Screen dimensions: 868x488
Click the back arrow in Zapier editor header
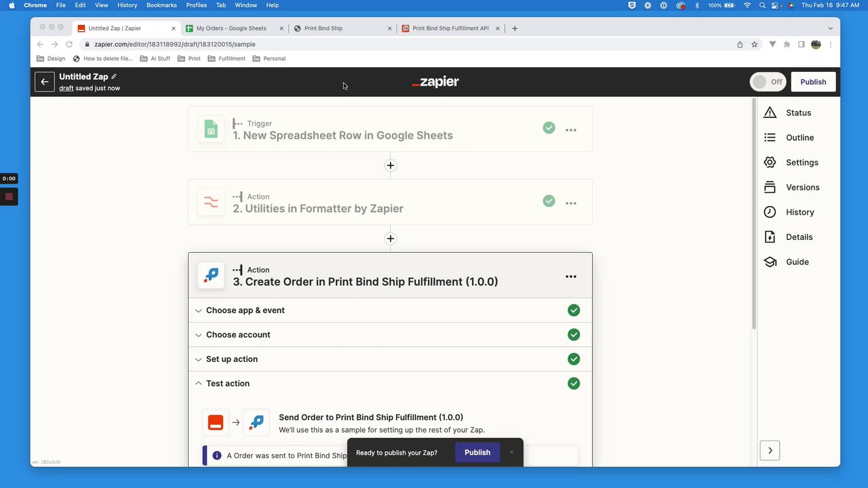(x=45, y=82)
